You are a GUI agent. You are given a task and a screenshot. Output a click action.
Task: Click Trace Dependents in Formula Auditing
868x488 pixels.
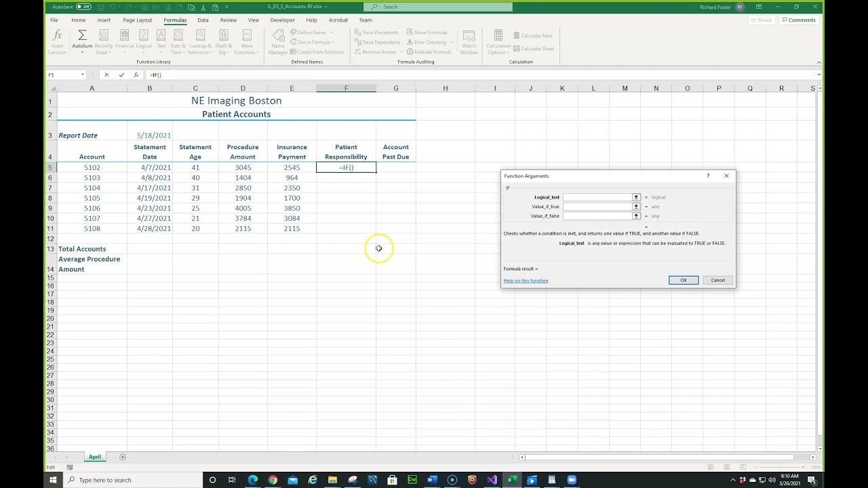[377, 42]
